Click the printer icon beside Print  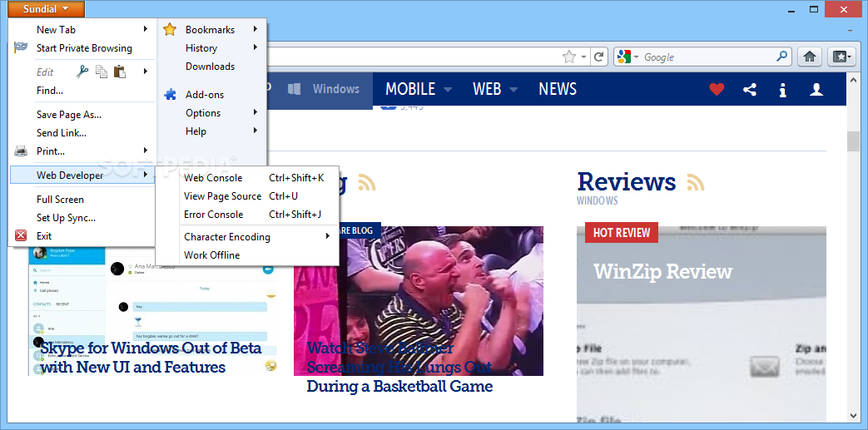[21, 151]
